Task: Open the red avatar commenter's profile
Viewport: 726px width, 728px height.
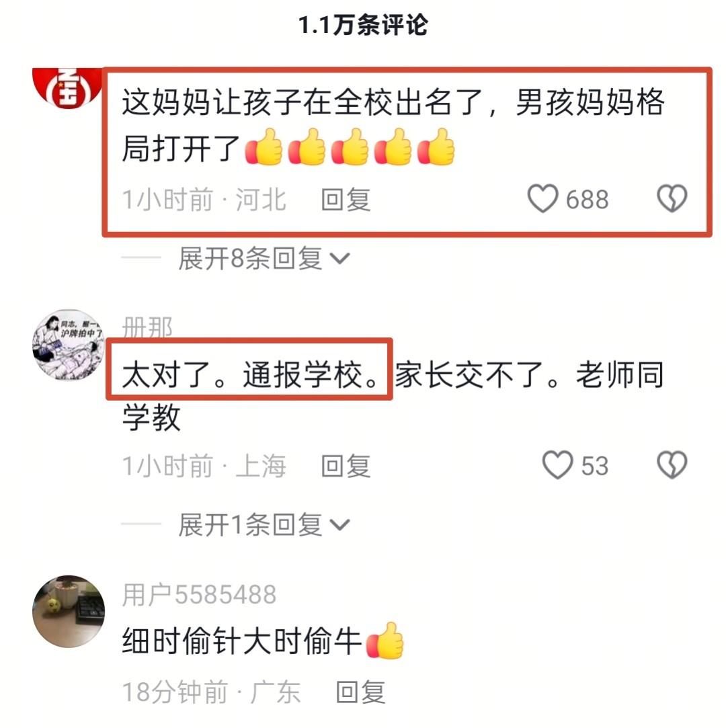Action: click(68, 87)
